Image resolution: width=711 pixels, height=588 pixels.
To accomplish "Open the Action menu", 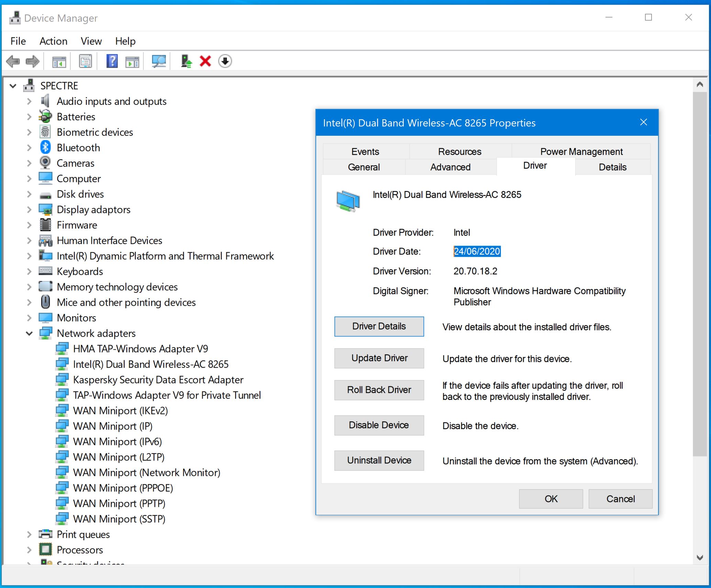I will 53,41.
